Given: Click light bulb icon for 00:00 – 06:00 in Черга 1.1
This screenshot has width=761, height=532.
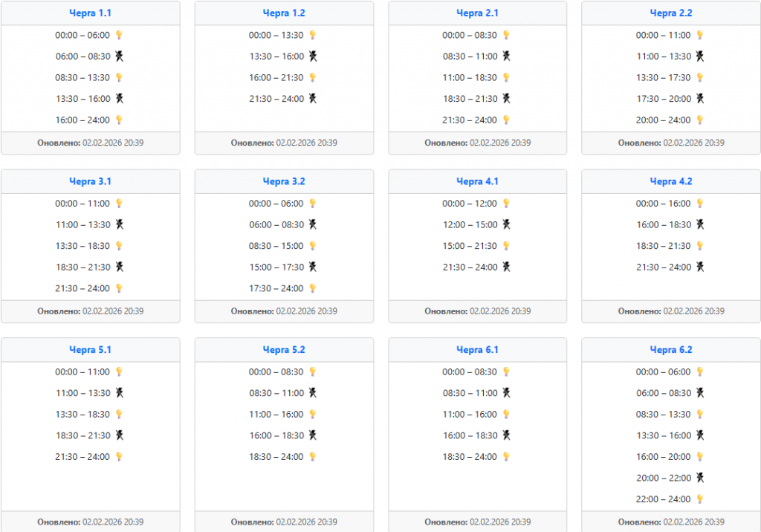Looking at the screenshot, I should [x=119, y=35].
